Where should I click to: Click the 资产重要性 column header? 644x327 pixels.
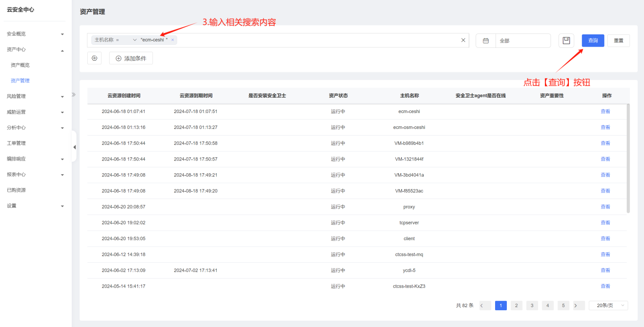pos(552,95)
